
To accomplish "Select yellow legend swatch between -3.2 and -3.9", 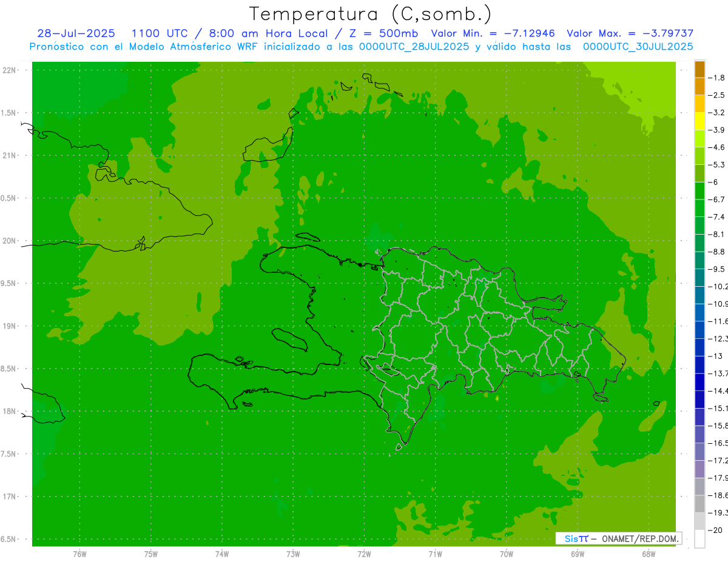I will click(699, 121).
